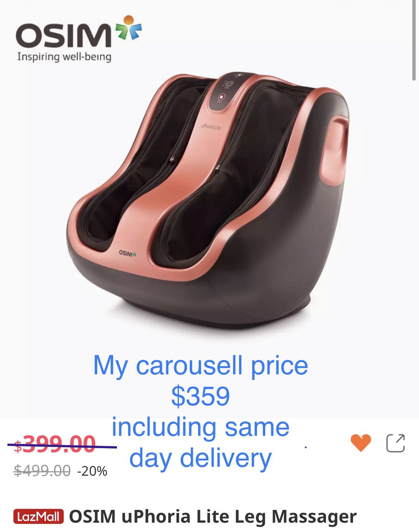Click the red power button on massager
This screenshot has height=532, width=419.
click(222, 97)
